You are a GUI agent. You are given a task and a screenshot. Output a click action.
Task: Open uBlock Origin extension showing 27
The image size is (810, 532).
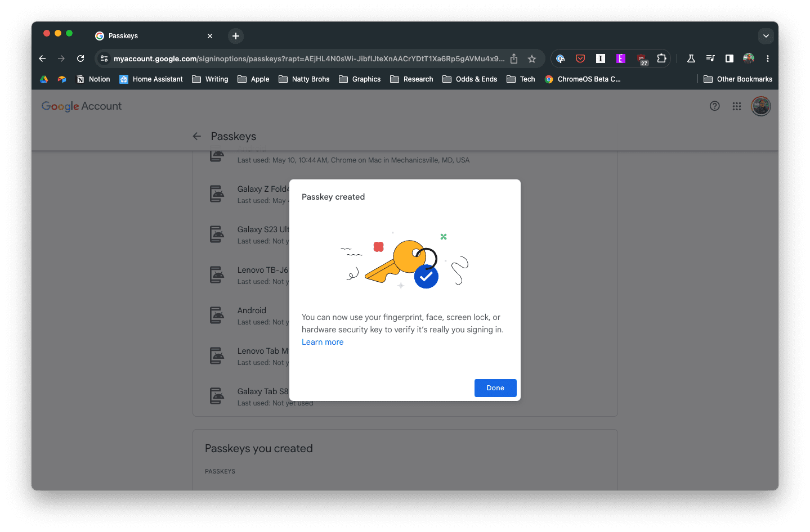(x=642, y=59)
